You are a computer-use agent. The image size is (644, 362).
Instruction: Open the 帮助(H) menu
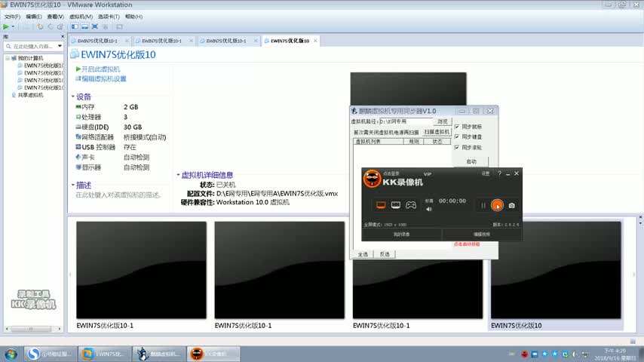[x=134, y=17]
